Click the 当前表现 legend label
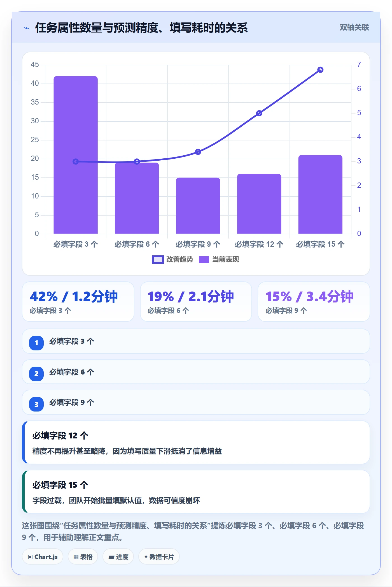Image resolution: width=392 pixels, height=587 pixels. click(225, 260)
